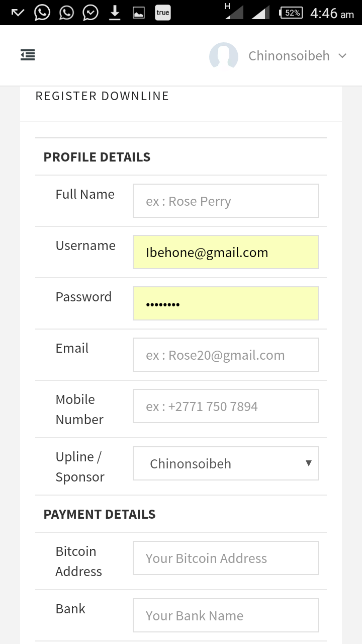Open the Upline / Sponsor dropdown

pos(225,463)
